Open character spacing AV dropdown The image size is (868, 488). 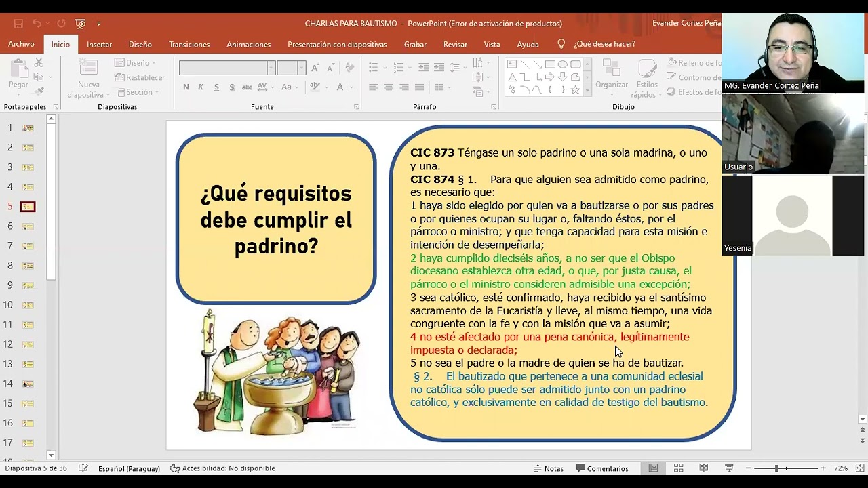[x=267, y=87]
